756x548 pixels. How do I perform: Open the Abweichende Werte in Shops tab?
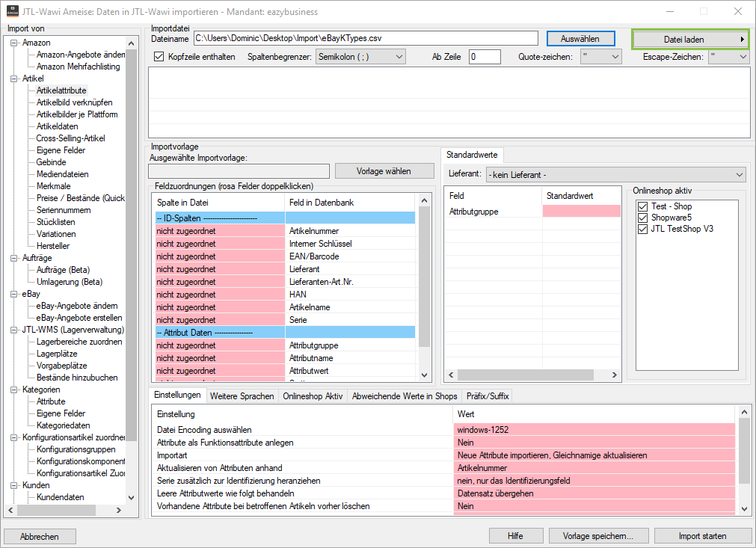pos(405,396)
